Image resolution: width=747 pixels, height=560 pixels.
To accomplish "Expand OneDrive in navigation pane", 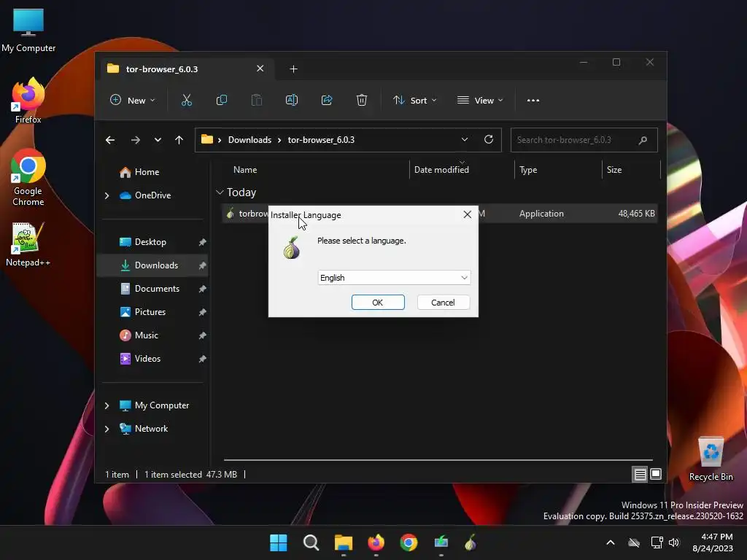I will [107, 195].
